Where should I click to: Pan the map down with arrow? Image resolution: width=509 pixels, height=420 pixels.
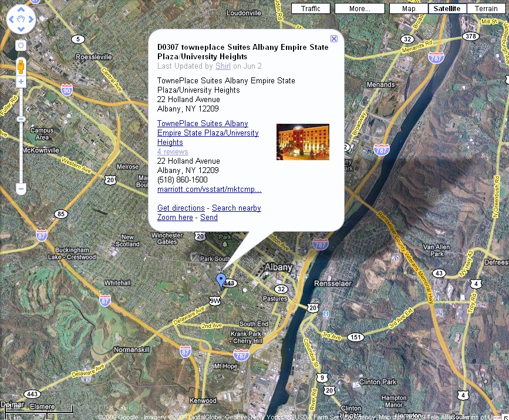click(21, 30)
